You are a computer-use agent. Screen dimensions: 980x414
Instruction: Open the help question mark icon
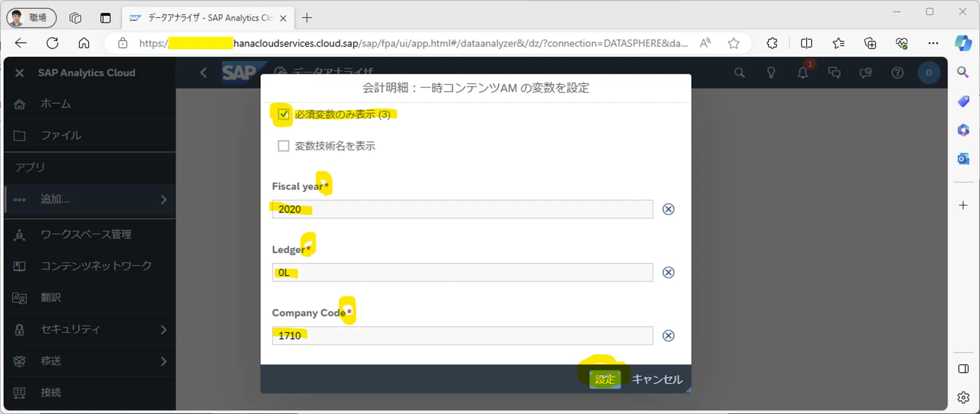[x=897, y=73]
